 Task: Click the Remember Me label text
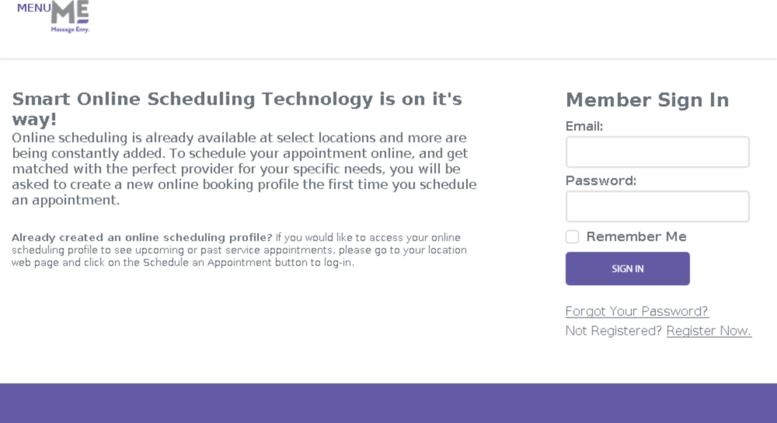click(636, 237)
